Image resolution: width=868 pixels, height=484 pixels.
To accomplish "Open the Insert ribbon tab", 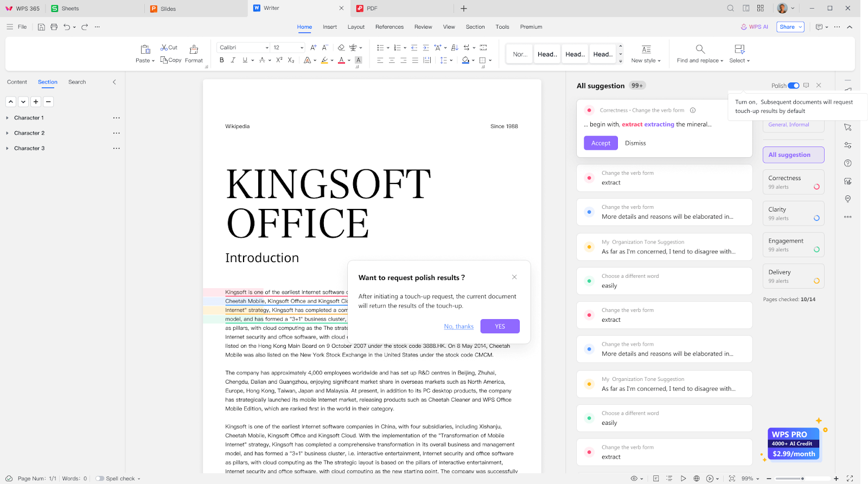I will coord(330,27).
